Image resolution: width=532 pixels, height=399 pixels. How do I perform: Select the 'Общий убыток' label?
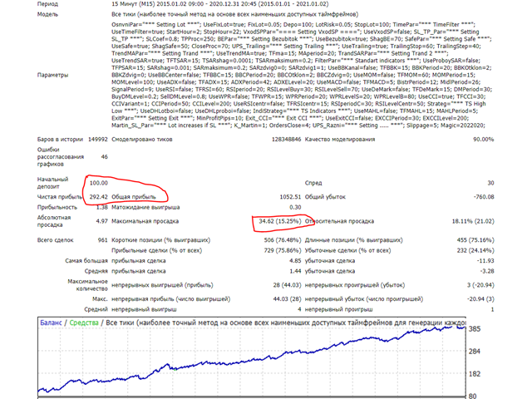(325, 197)
